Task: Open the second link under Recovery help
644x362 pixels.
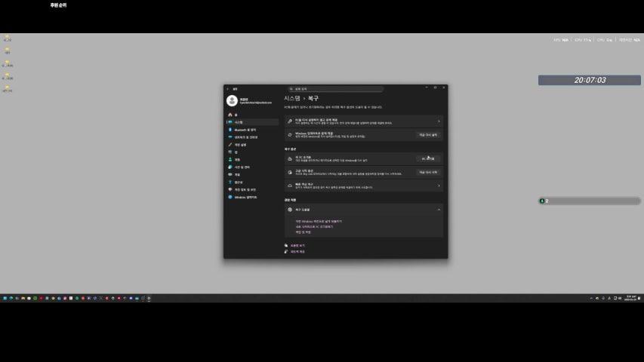Action: coord(314,226)
